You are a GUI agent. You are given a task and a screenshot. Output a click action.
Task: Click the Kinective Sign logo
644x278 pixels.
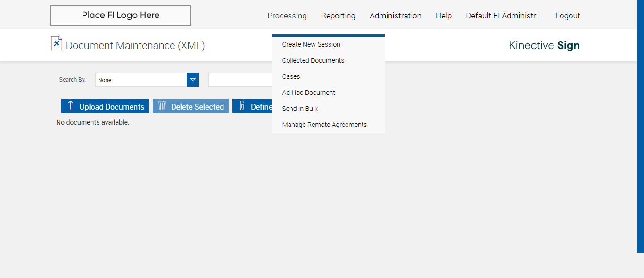click(x=544, y=45)
